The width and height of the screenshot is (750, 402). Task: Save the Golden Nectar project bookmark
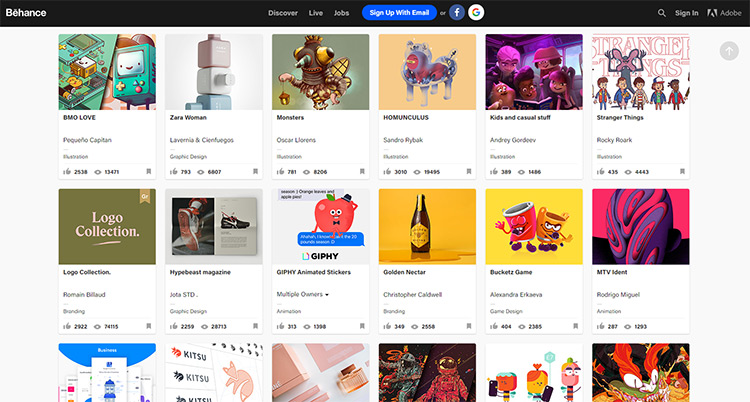coord(469,326)
